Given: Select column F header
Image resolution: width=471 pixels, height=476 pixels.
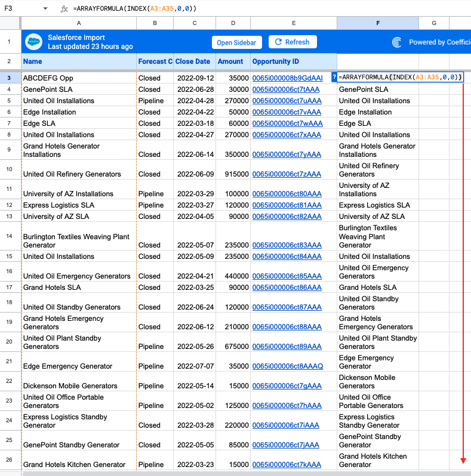Looking at the screenshot, I should (x=378, y=23).
